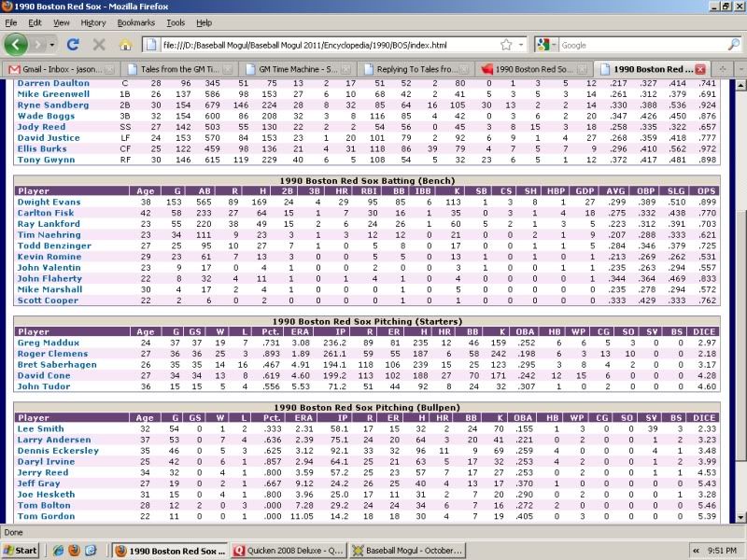Open a new tab with the plus button
The height and width of the screenshot is (560, 747).
point(723,69)
